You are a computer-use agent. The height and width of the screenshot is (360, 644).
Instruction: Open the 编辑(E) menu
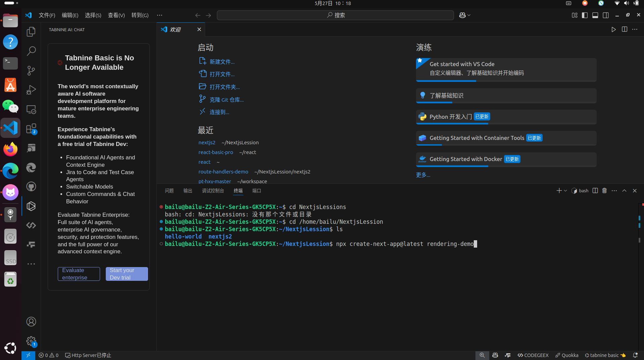[70, 15]
